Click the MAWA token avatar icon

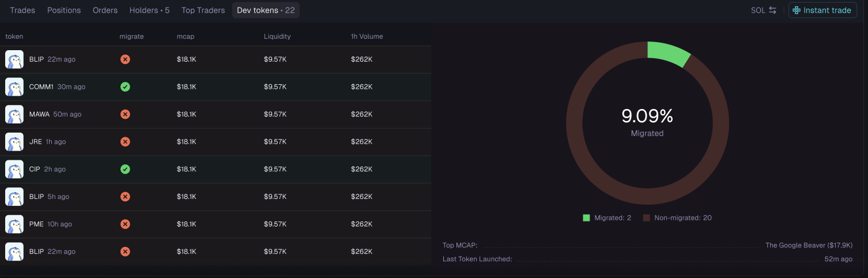pyautogui.click(x=14, y=114)
